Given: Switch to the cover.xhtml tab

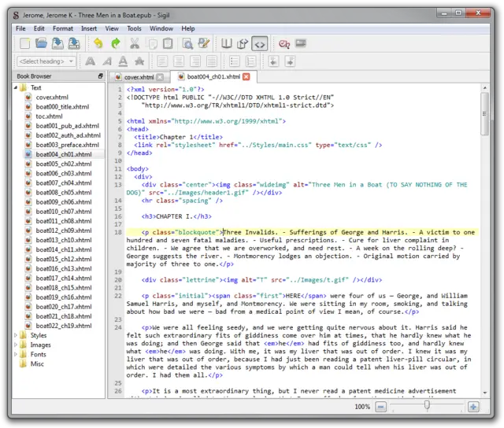Looking at the screenshot, I should click(138, 77).
